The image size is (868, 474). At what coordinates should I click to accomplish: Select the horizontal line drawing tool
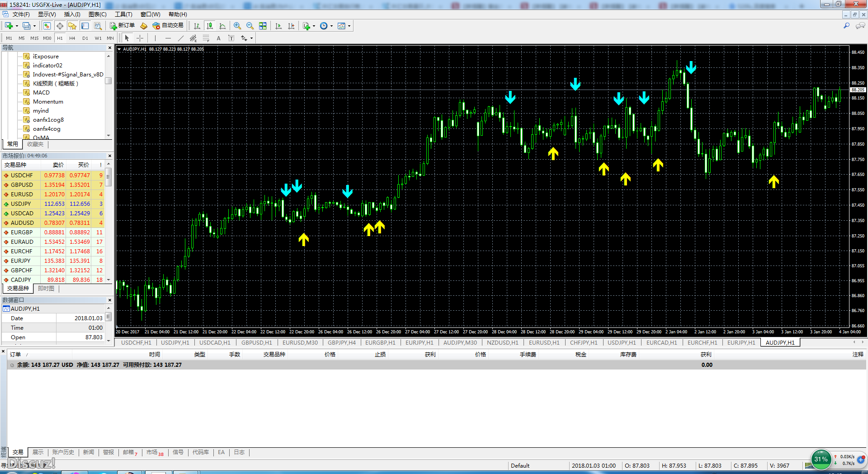(168, 38)
